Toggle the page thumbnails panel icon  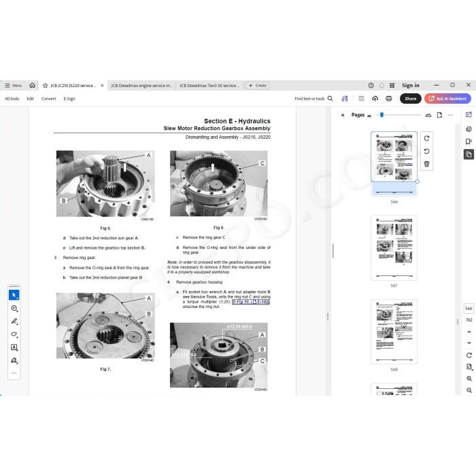pos(469,154)
